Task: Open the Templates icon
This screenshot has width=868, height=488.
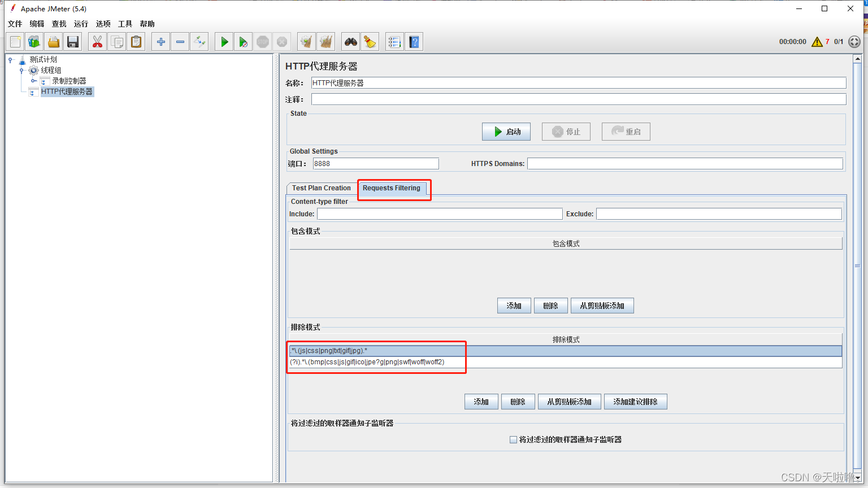Action: [34, 42]
